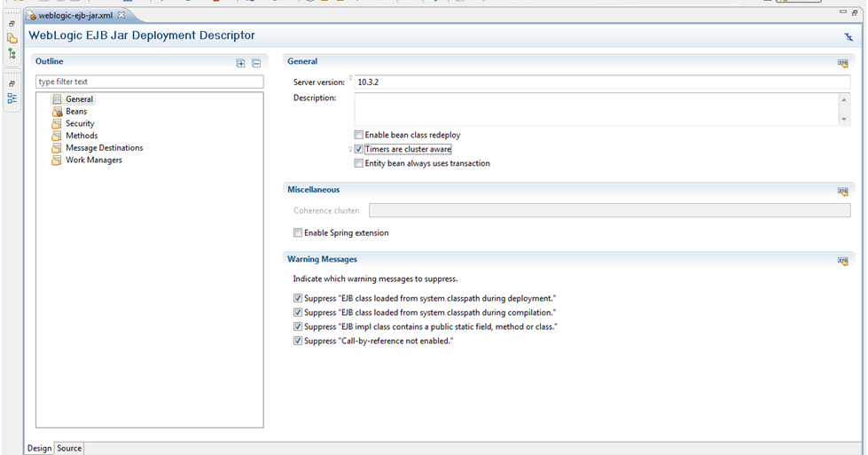
Task: Click the Server version field
Action: tap(602, 82)
